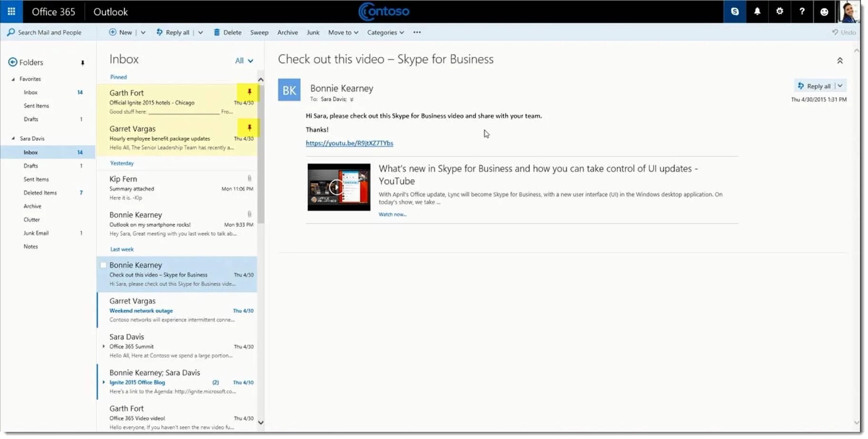Open the youtu.be video link
Viewport: 868px width, 439px height.
tap(349, 143)
